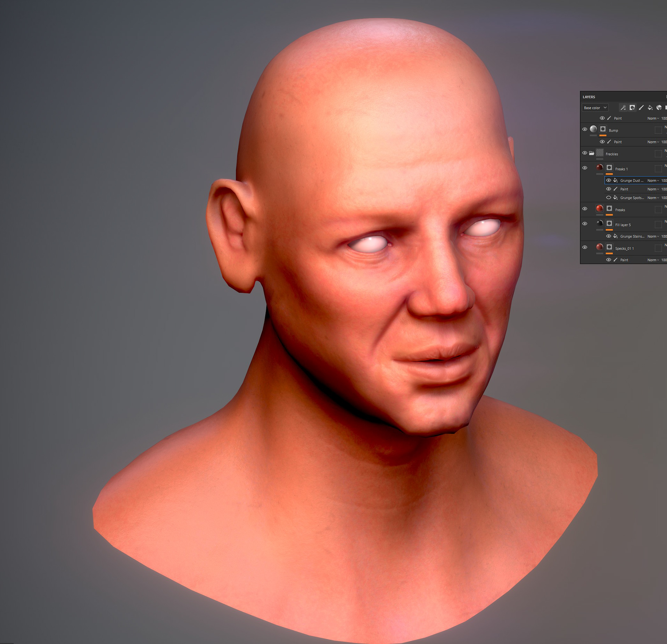Open blend mode dropdown for Grunge Stains

pos(653,237)
